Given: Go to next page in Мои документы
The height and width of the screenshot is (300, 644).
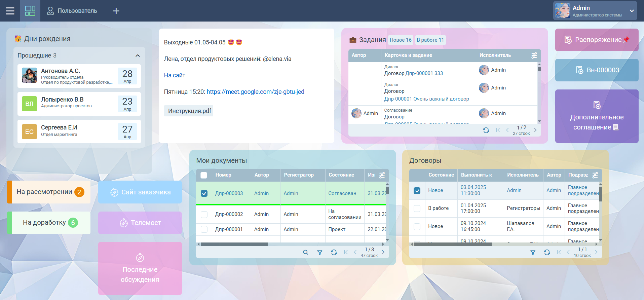Looking at the screenshot, I should (x=383, y=252).
